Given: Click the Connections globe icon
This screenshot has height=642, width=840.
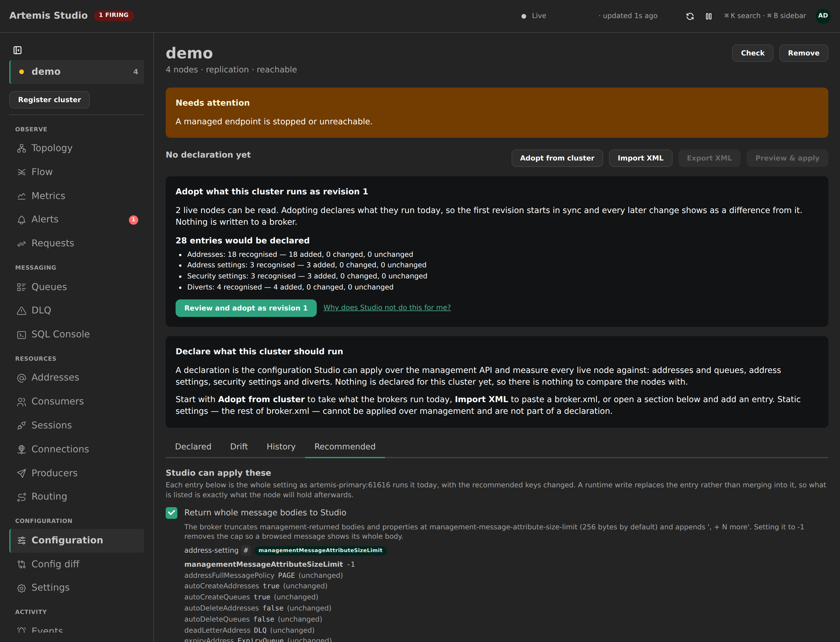Looking at the screenshot, I should (x=21, y=449).
